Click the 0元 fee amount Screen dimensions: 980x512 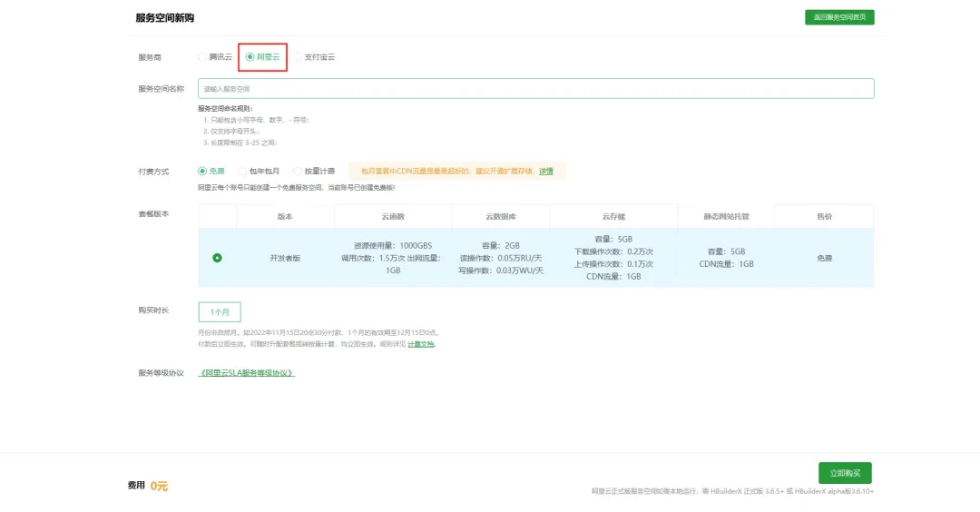point(159,486)
